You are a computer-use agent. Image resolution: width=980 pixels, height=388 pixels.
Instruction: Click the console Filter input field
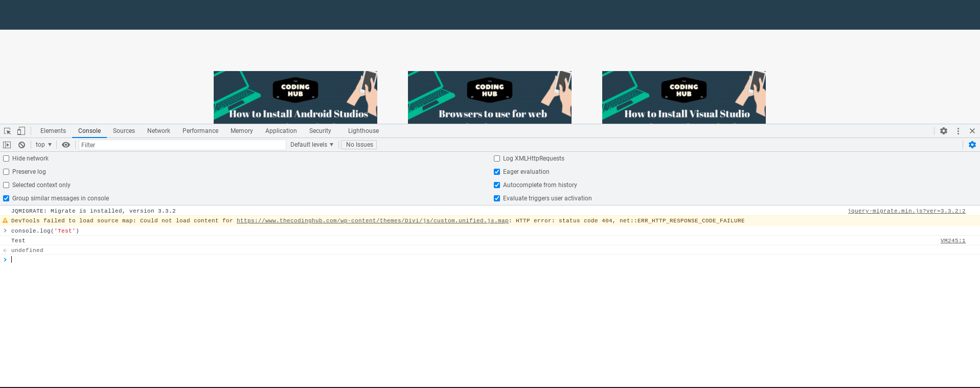tap(181, 145)
